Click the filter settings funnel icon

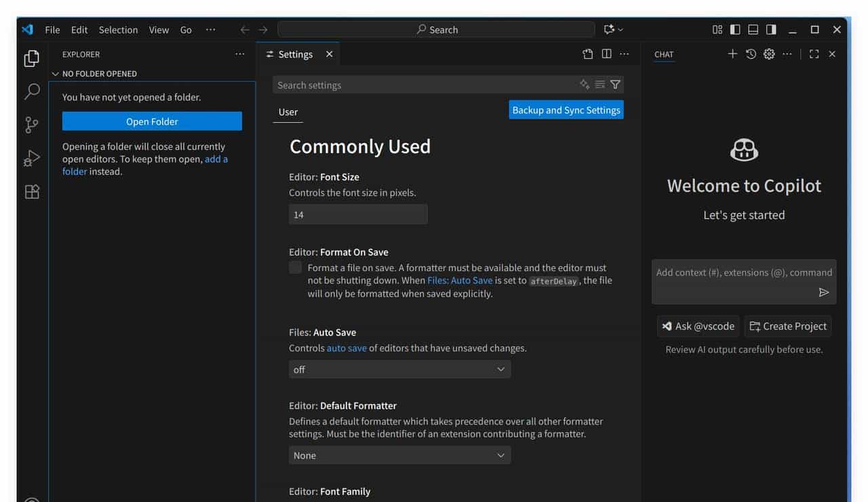615,85
